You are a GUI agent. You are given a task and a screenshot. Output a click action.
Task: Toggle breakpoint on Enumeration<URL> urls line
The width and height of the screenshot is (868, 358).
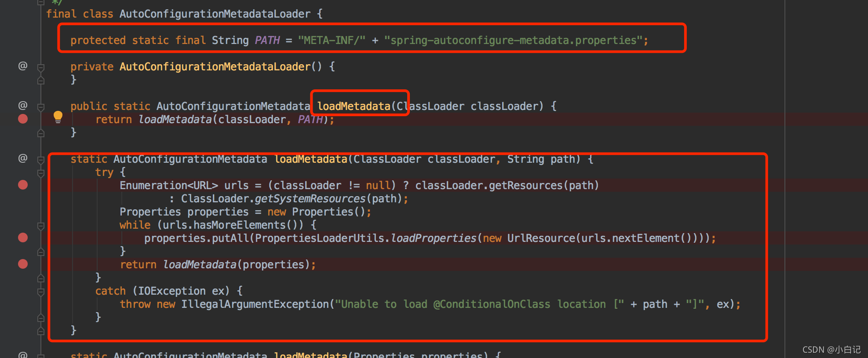pos(23,185)
